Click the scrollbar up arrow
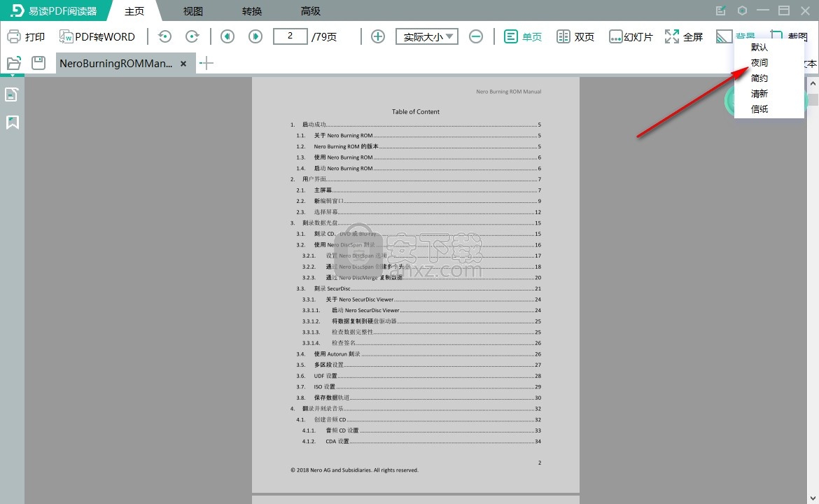Viewport: 819px width, 504px height. pyautogui.click(x=813, y=83)
